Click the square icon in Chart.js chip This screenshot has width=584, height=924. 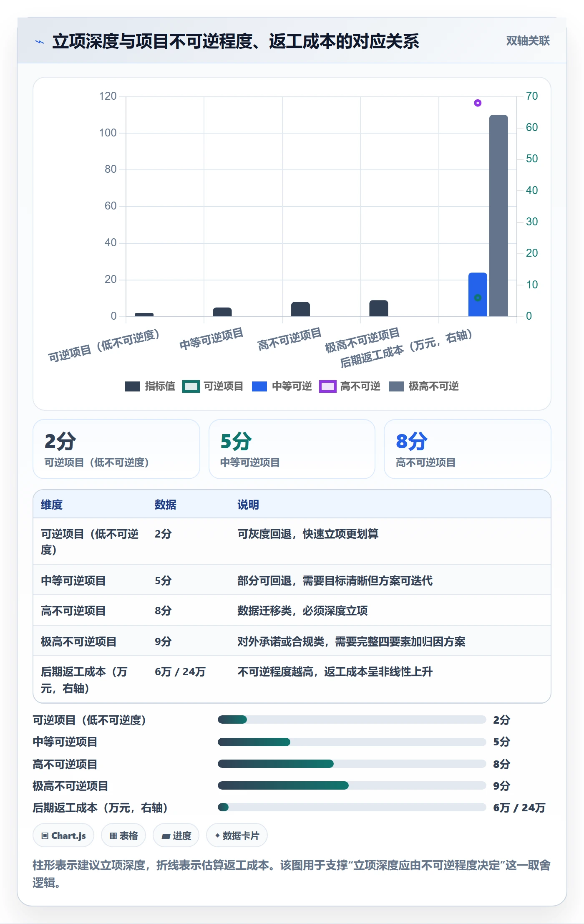45,836
